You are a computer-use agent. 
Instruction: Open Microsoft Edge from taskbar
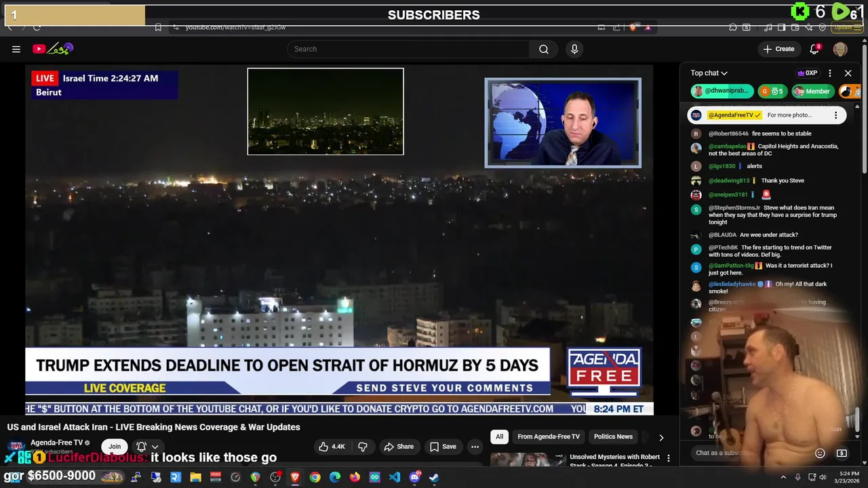pos(335,477)
